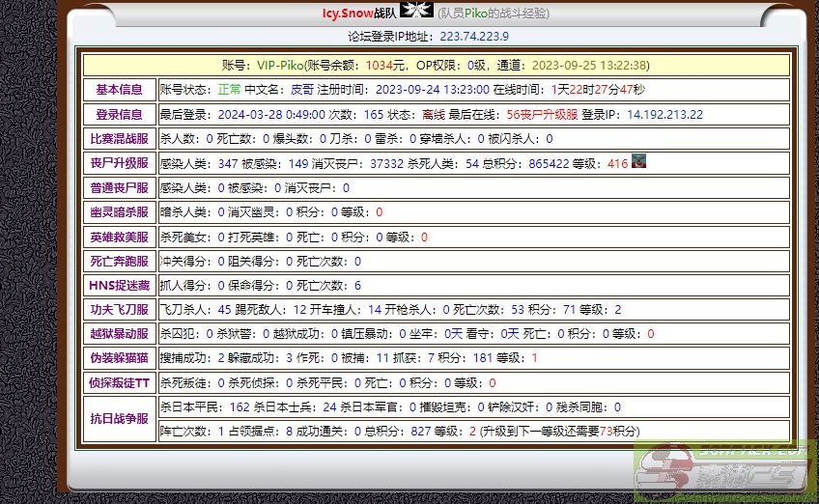This screenshot has width=819, height=504.
Task: Click the Icy.Snow team name in title
Action: [353, 13]
